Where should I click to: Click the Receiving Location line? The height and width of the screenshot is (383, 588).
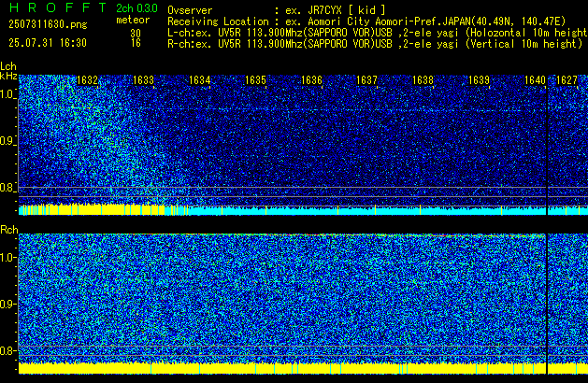[x=366, y=21]
